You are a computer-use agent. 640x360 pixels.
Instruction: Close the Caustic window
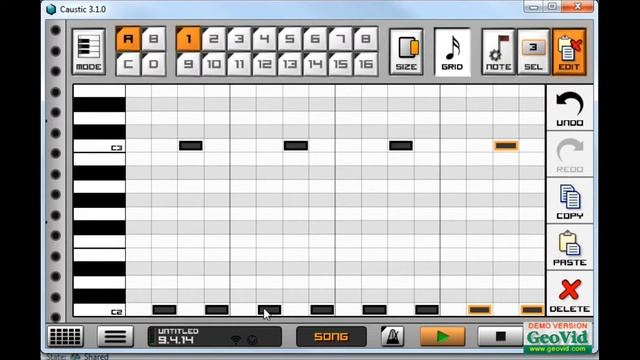(578, 7)
